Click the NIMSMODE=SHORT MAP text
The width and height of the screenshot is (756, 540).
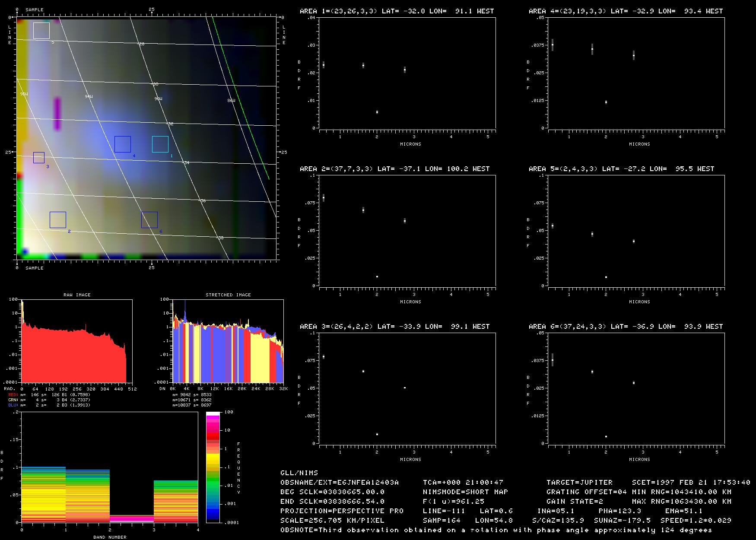pos(465,492)
